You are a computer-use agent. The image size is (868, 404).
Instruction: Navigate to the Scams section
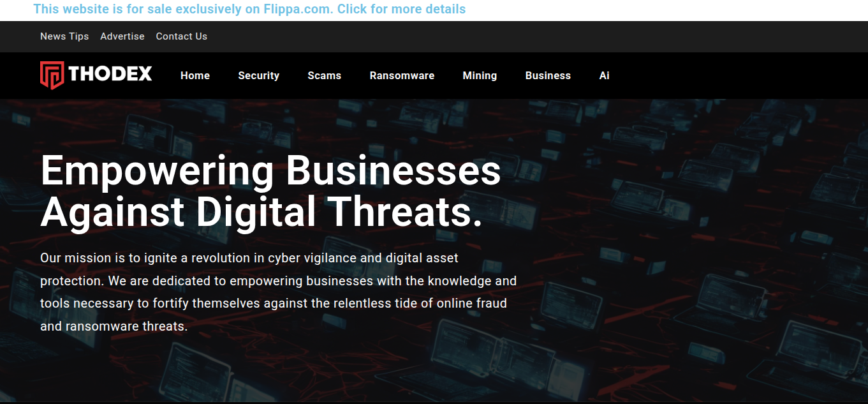[325, 75]
